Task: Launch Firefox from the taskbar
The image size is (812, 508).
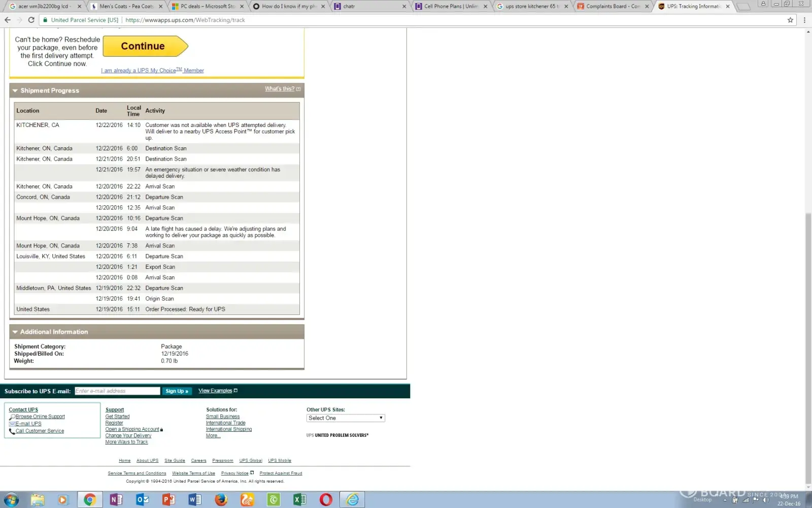Action: (221, 500)
